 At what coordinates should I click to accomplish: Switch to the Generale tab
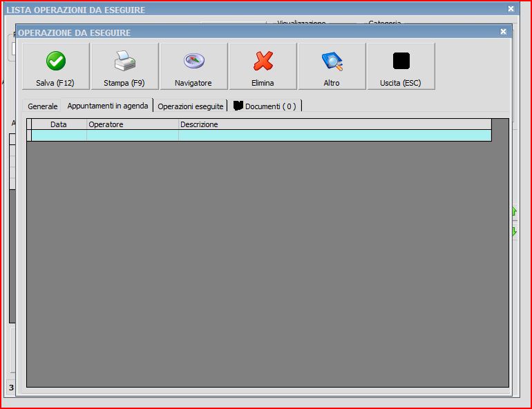(42, 106)
